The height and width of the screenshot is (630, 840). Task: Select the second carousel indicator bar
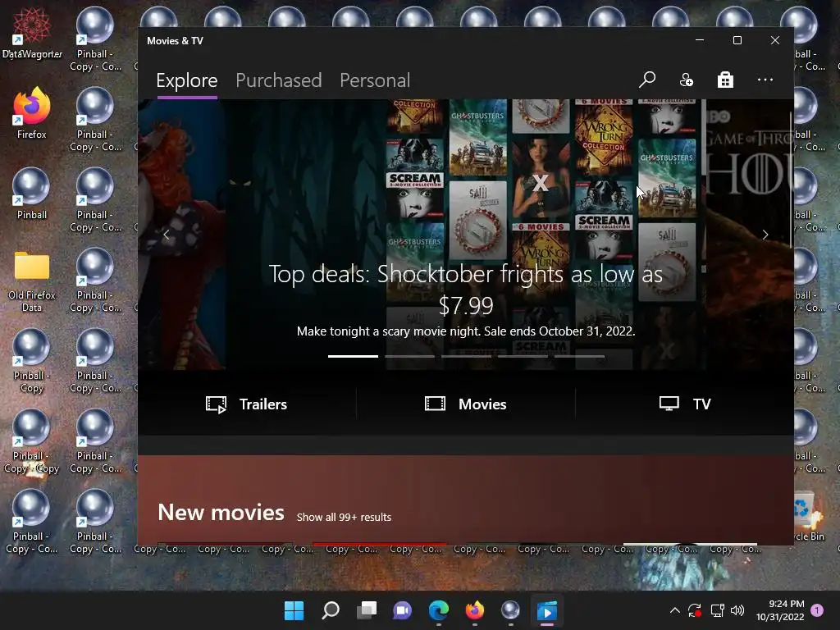point(410,356)
